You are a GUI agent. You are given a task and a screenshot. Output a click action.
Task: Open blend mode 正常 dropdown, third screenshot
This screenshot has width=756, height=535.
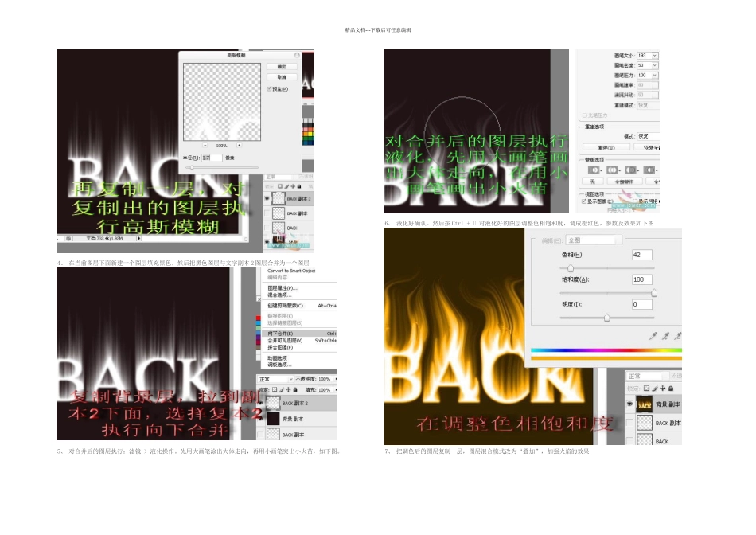pyautogui.click(x=275, y=379)
